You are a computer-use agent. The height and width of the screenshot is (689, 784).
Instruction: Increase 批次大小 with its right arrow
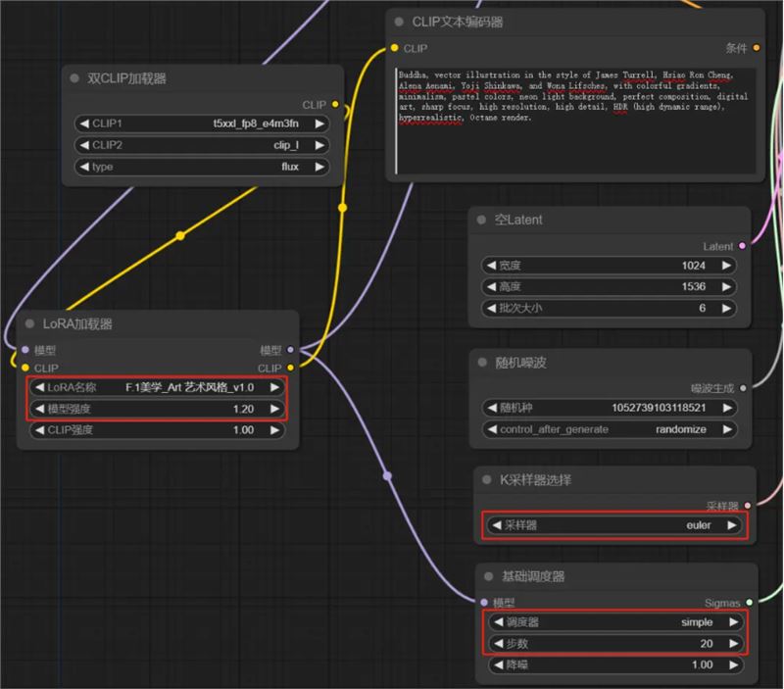click(x=726, y=308)
